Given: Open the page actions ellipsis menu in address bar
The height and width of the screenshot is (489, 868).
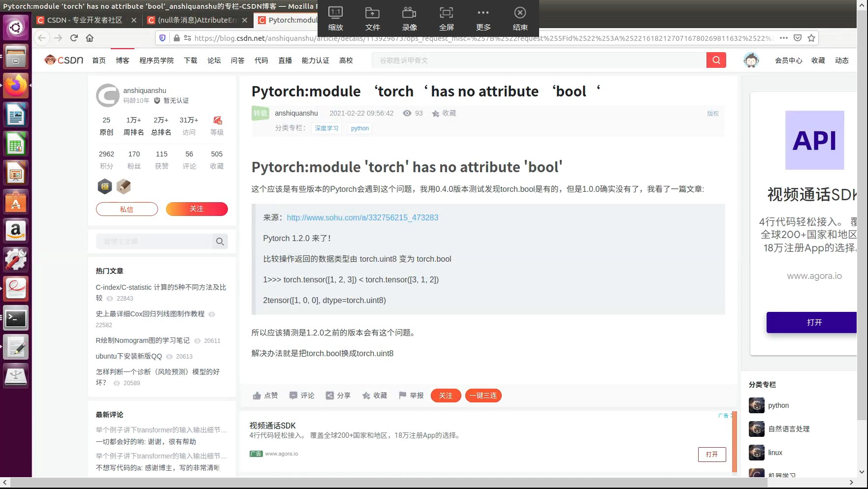Looking at the screenshot, I should pos(784,38).
